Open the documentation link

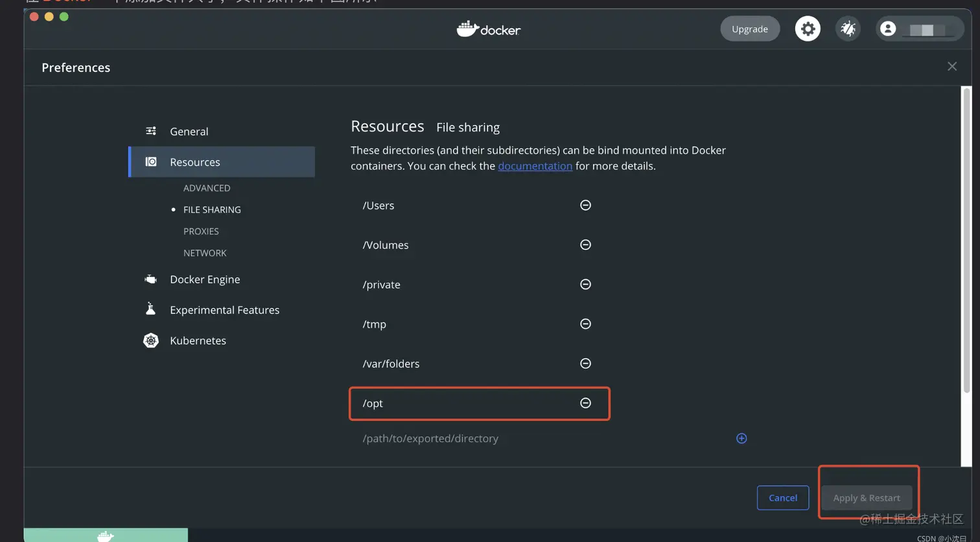tap(535, 166)
